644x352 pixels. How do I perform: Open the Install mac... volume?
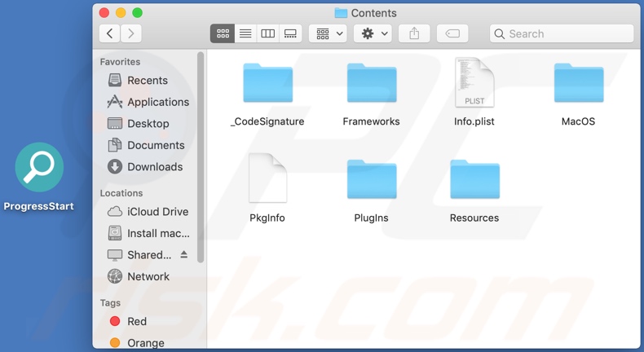pyautogui.click(x=147, y=233)
